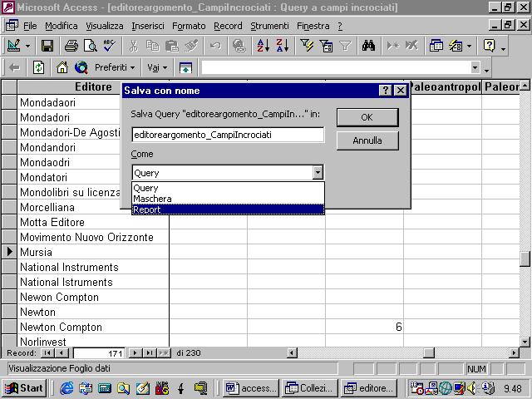Go to first record button
Screen dimensions: 532x399
click(x=47, y=352)
